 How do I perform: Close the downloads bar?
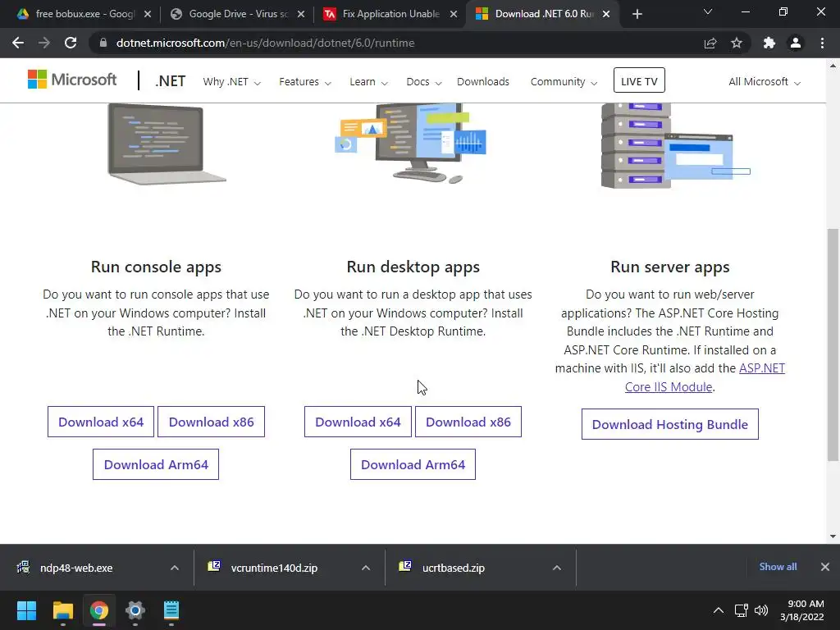825,567
